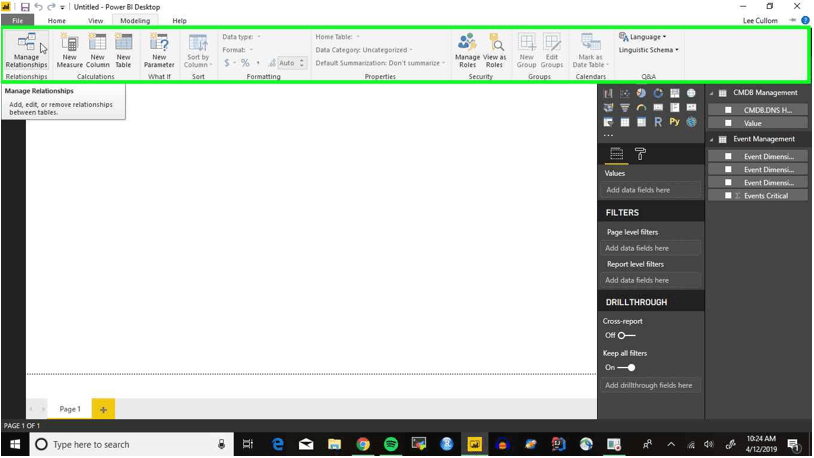Open the Sort by Column menu

coord(198,50)
